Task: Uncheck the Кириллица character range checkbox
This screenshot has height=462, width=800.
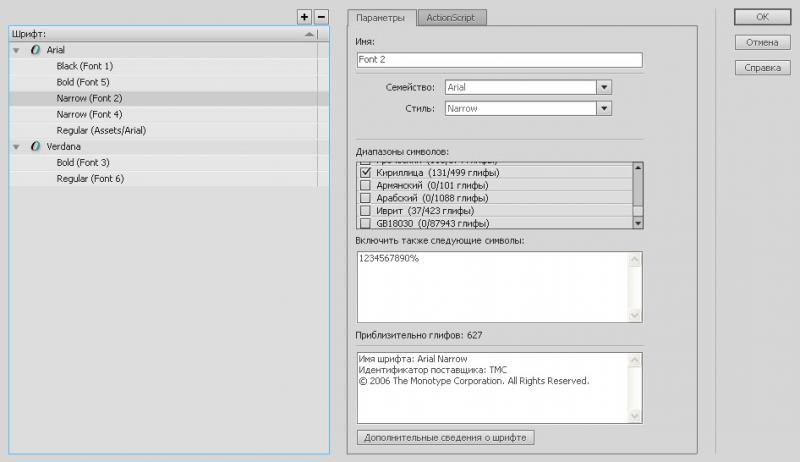Action: (365, 172)
